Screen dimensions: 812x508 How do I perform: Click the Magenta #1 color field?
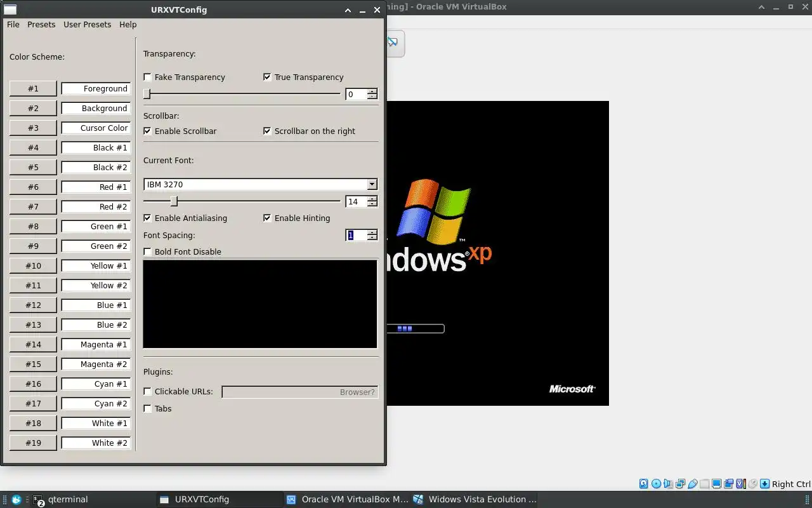coord(96,344)
